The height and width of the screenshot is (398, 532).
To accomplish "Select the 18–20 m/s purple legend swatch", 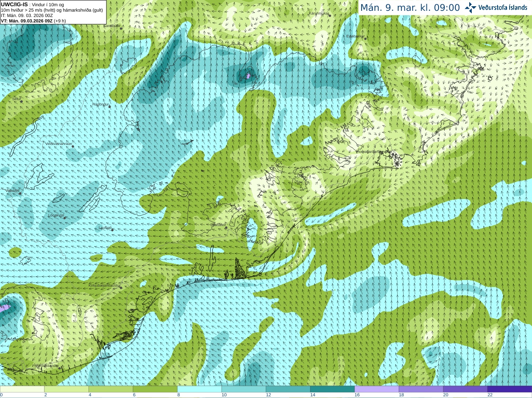I will tap(421, 389).
